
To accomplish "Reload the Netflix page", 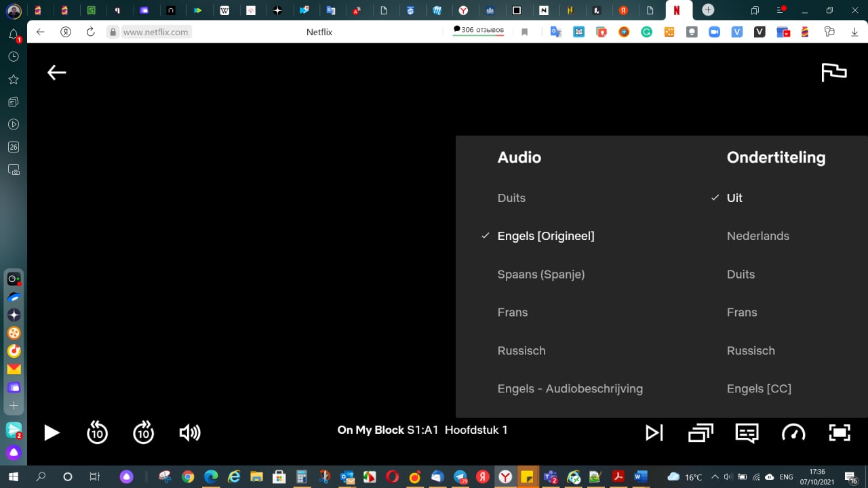I will click(91, 32).
